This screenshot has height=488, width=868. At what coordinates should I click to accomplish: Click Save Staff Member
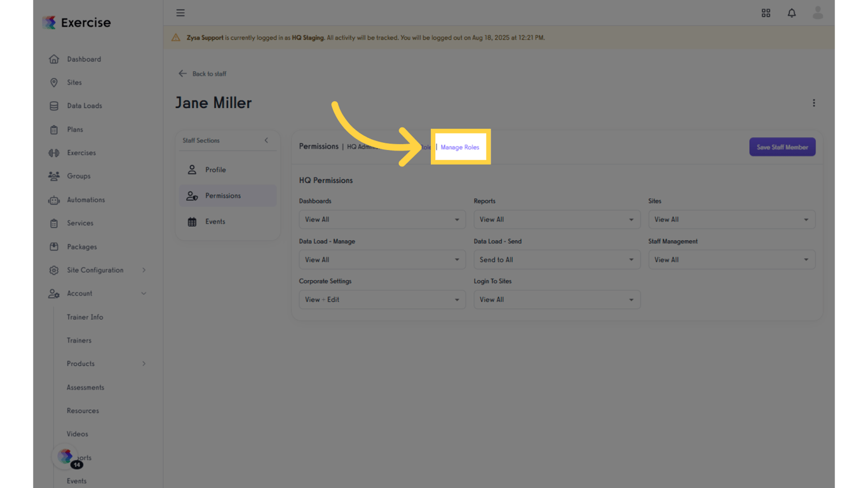coord(782,146)
